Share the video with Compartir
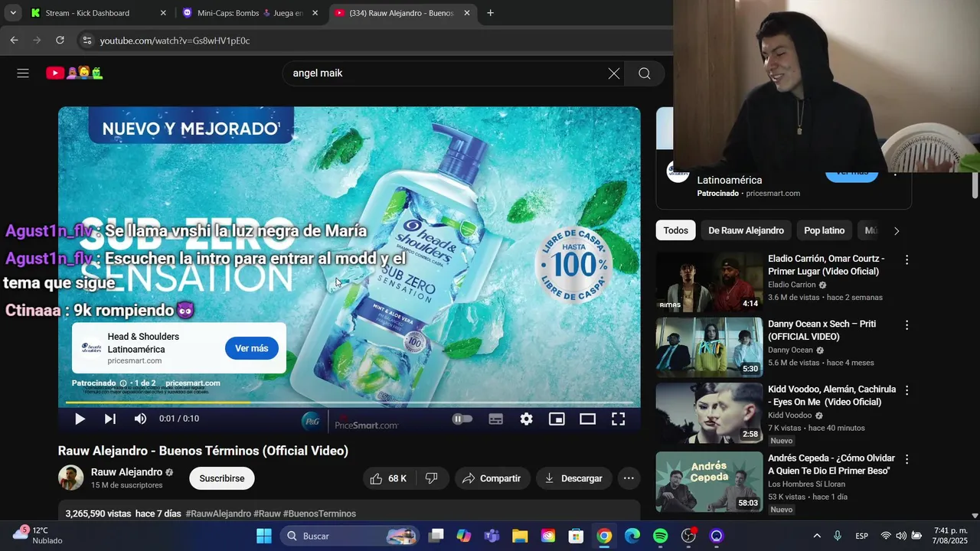The width and height of the screenshot is (980, 551). (x=492, y=478)
